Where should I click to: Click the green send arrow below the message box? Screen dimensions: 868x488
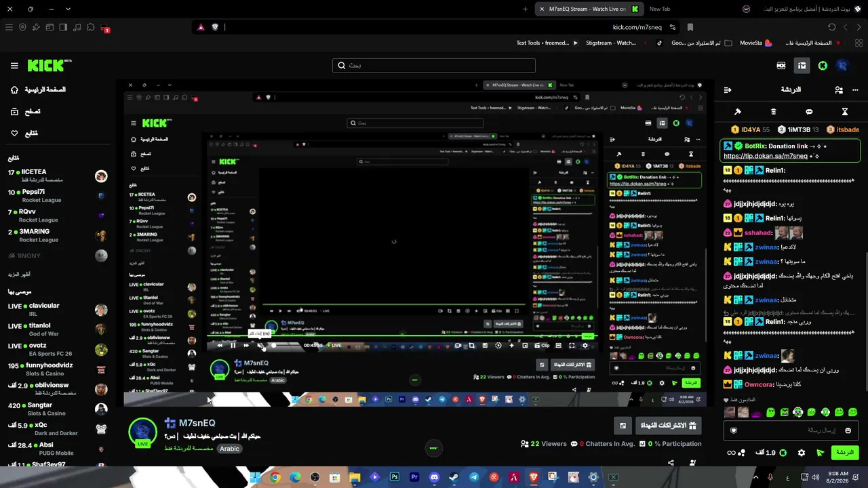[821, 453]
